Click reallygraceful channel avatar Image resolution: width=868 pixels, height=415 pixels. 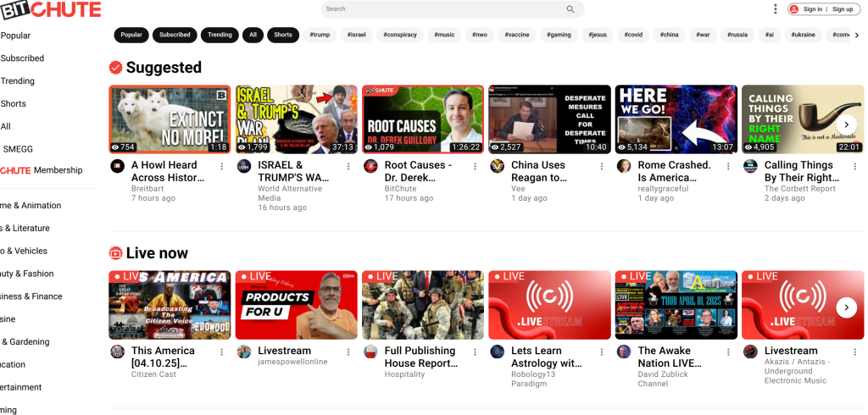coord(624,166)
